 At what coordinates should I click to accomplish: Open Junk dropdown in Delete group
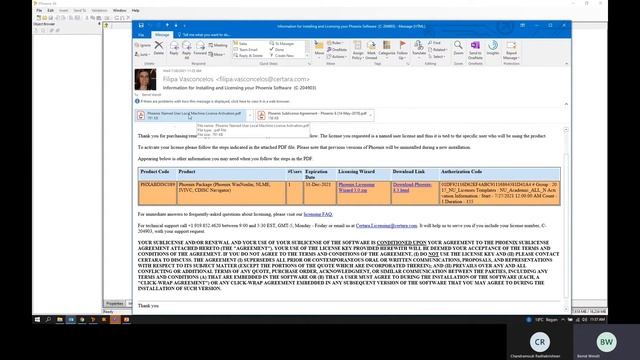pos(143,54)
